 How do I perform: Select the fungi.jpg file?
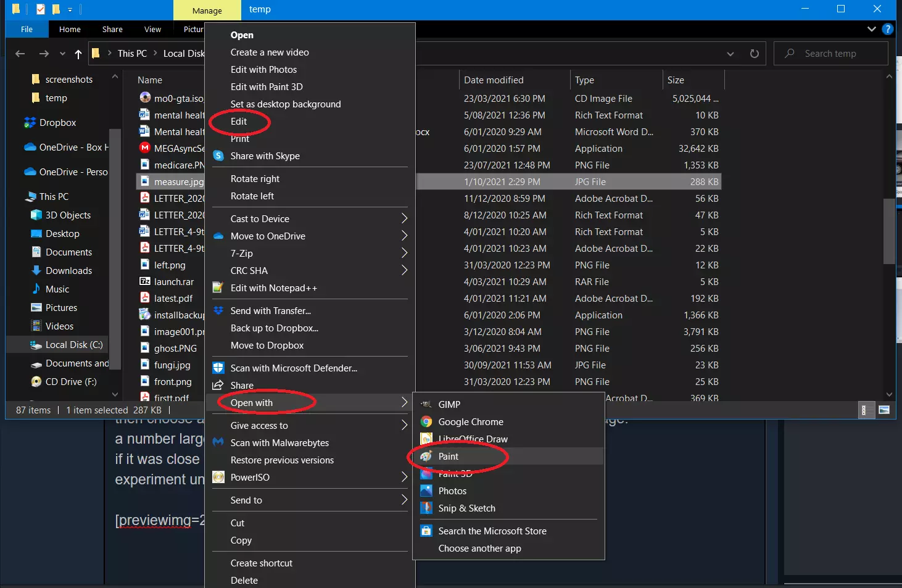172,365
